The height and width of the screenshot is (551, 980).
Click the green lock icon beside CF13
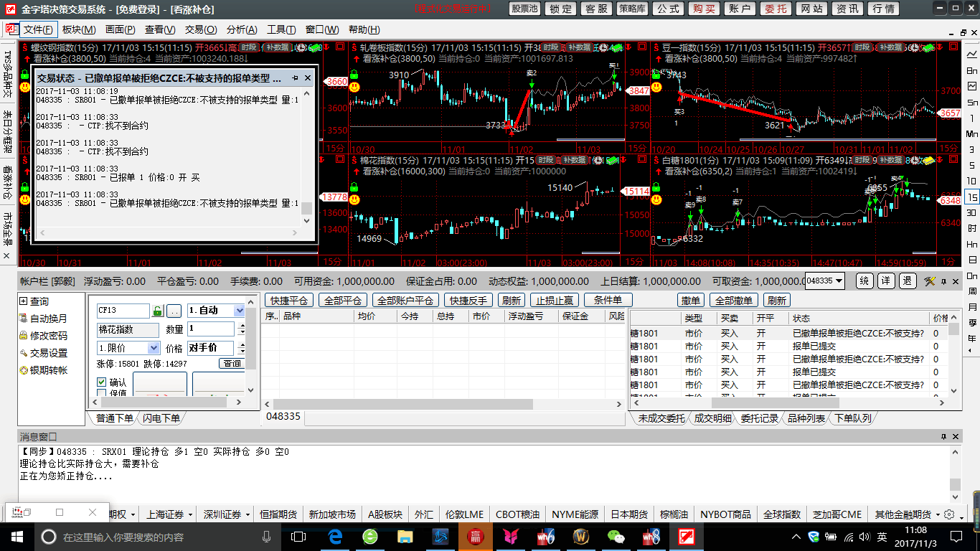pyautogui.click(x=158, y=311)
